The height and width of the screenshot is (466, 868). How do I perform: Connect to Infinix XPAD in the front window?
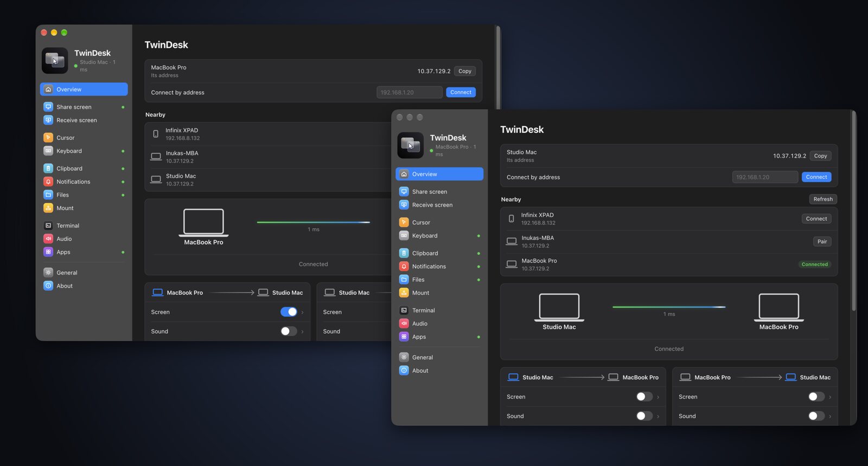816,219
